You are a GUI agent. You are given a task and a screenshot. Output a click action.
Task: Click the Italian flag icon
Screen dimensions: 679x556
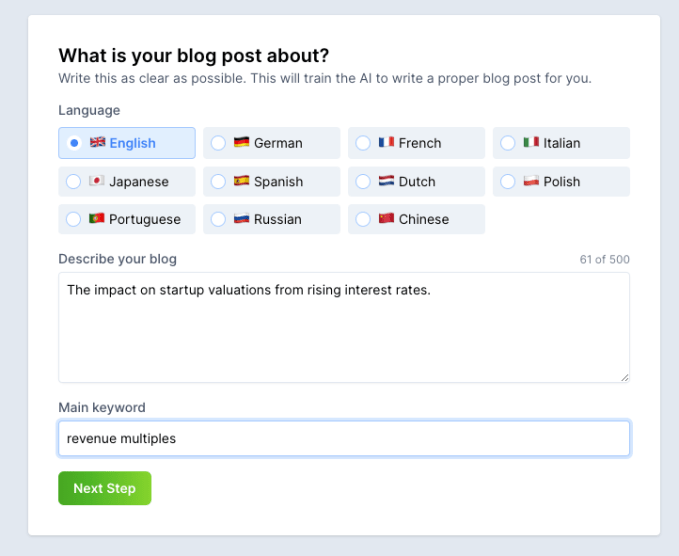click(532, 143)
